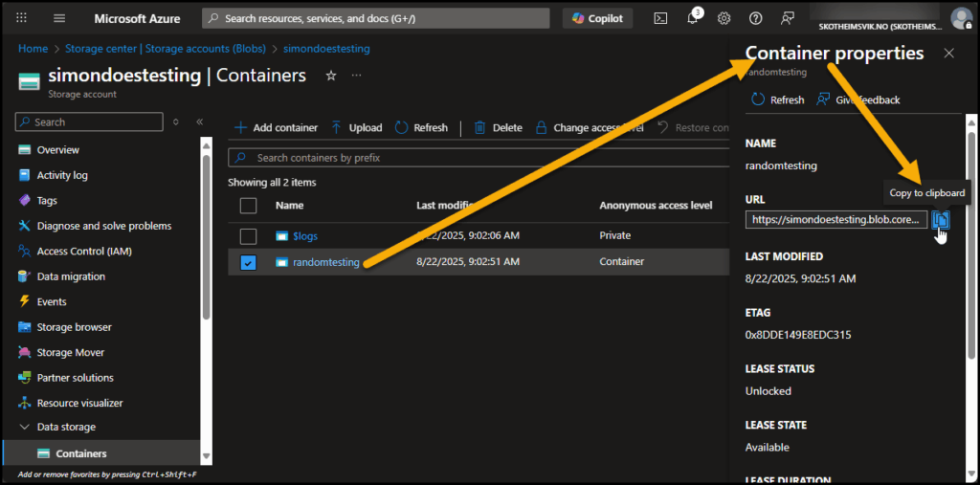Click the Events lightning icon
The width and height of the screenshot is (980, 485).
pos(25,301)
